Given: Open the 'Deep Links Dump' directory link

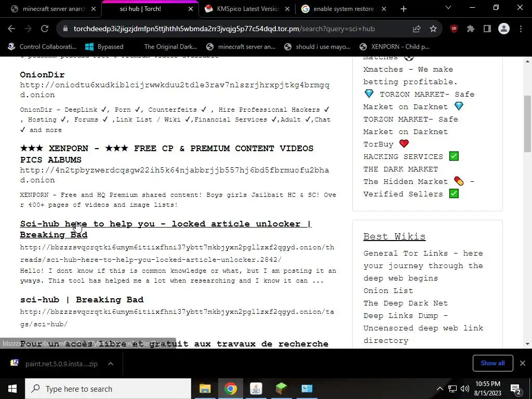Looking at the screenshot, I should [423, 328].
